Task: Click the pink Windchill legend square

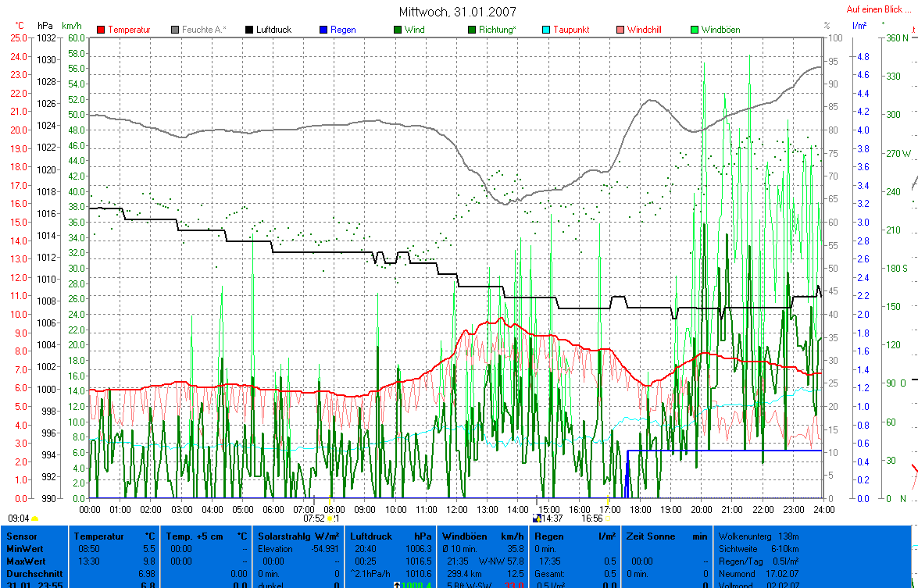Action: pyautogui.click(x=621, y=30)
